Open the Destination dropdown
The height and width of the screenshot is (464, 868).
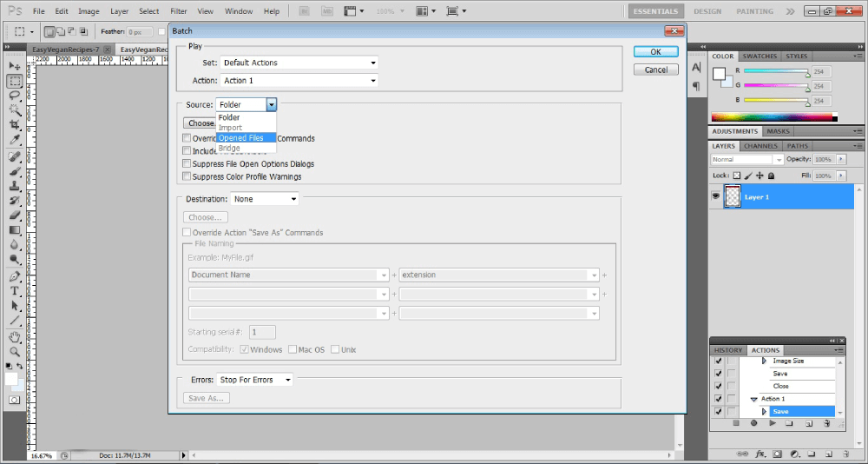click(x=265, y=199)
